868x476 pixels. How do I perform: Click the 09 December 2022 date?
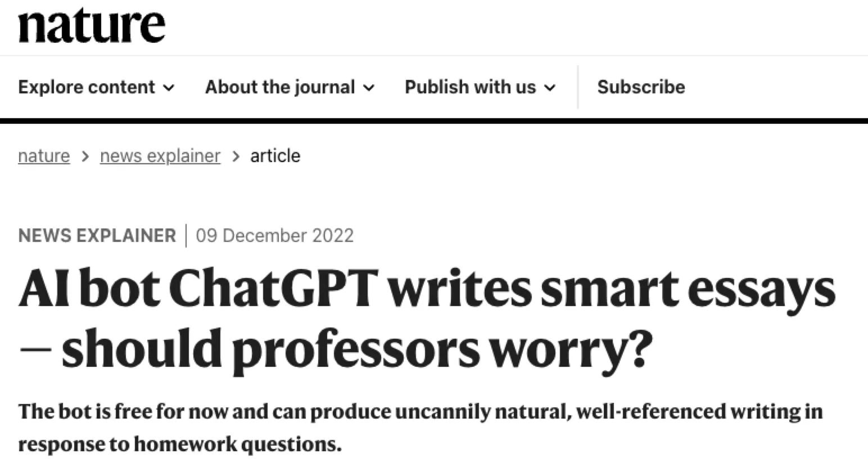(x=274, y=235)
